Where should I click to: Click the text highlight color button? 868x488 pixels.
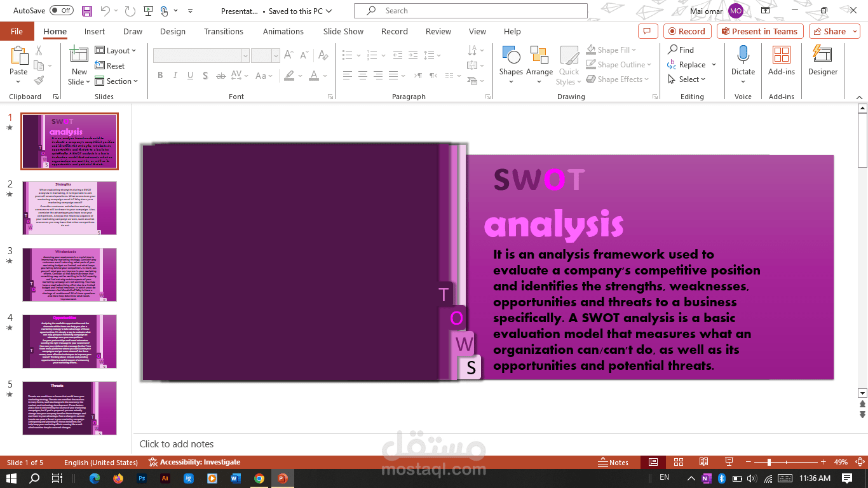[289, 76]
